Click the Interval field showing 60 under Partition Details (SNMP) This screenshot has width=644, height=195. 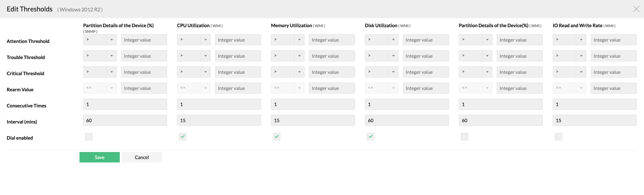pyautogui.click(x=125, y=120)
